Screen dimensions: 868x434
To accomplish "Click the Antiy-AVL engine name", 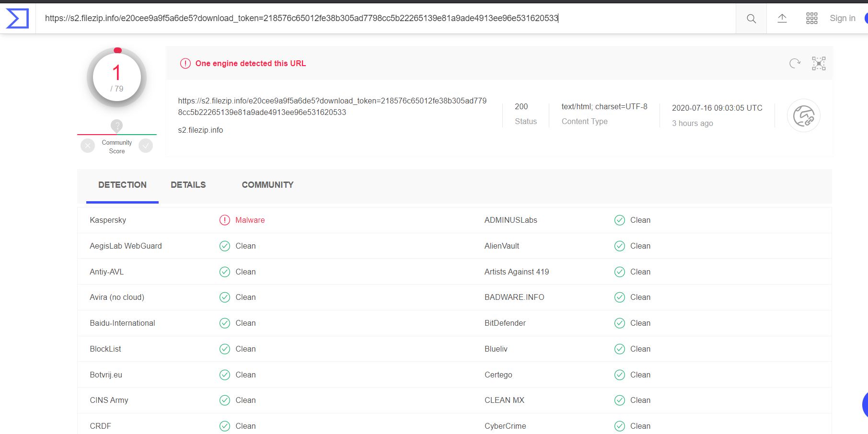I will click(x=106, y=272).
